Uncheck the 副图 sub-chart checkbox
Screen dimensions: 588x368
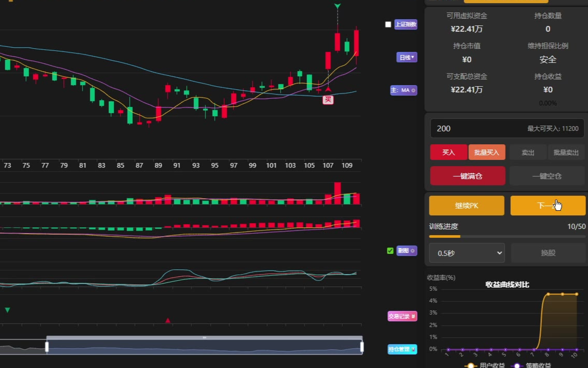(x=390, y=251)
